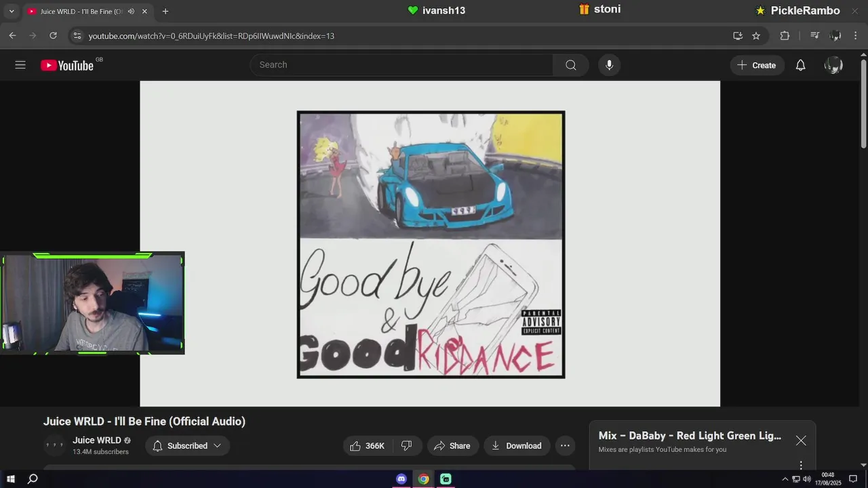Open YouTube notifications bell

pyautogui.click(x=800, y=65)
